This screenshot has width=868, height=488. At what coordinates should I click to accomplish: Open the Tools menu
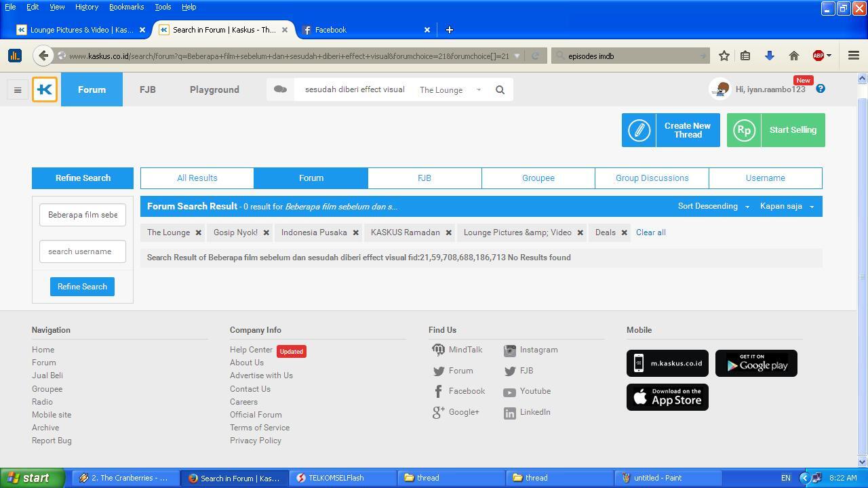(163, 7)
